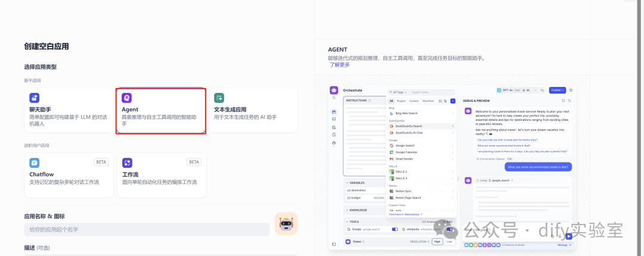Click the INSTRUCTIONS prompt editor box

[365, 136]
